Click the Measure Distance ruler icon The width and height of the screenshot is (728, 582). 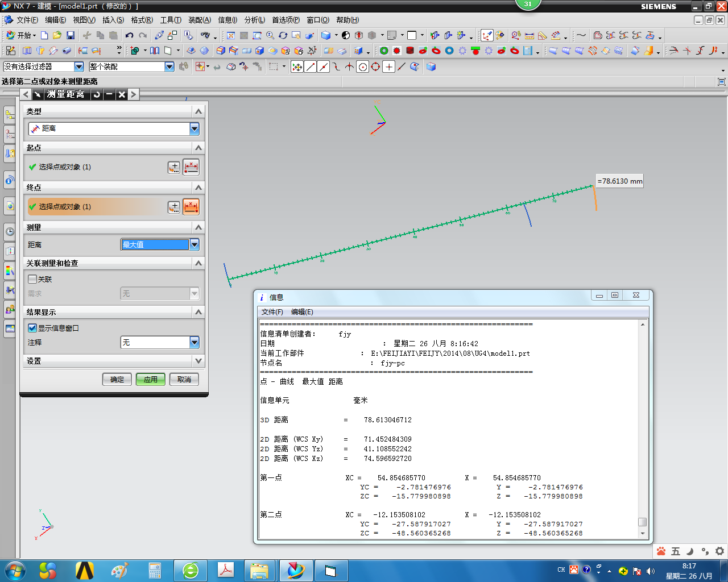[x=530, y=35]
